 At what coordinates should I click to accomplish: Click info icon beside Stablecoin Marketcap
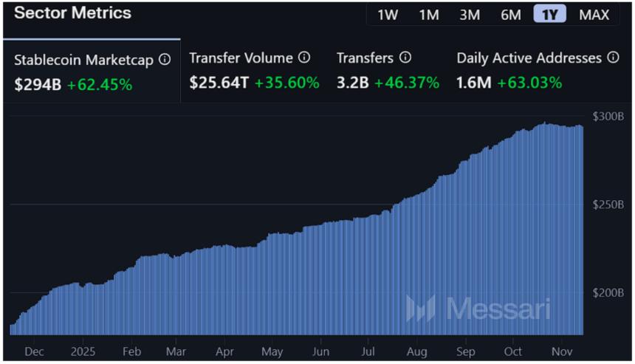165,59
